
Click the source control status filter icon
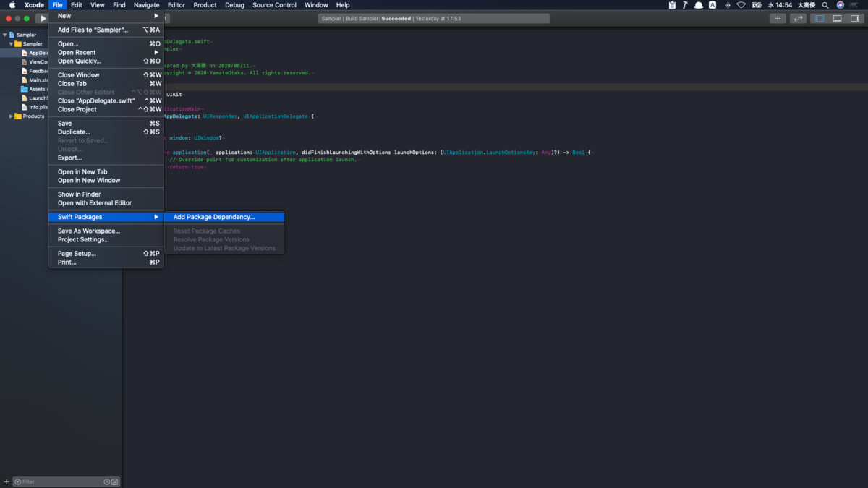114,481
